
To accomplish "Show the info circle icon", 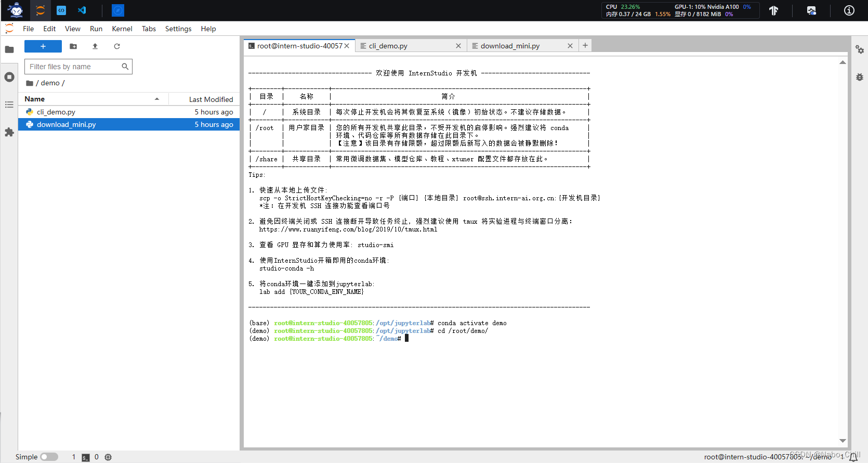I will point(849,10).
